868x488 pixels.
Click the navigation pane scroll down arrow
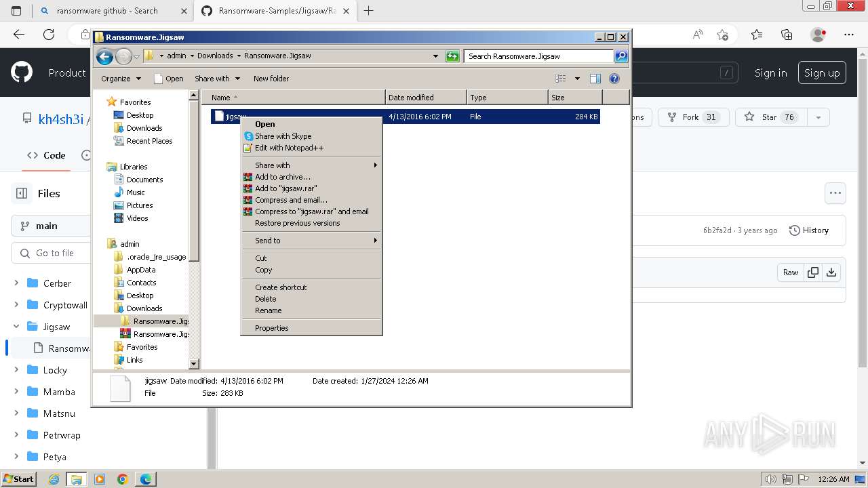tap(193, 364)
